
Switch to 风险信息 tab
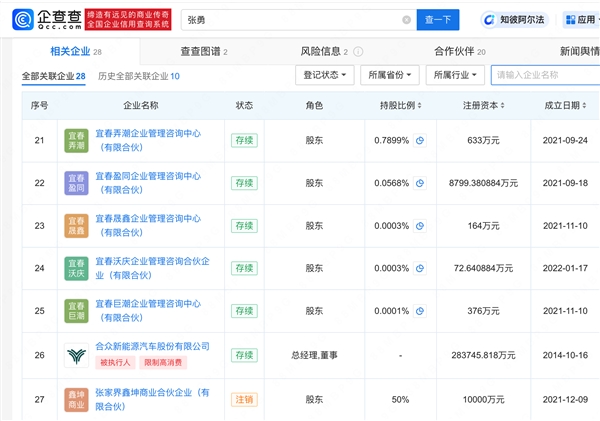[x=324, y=52]
